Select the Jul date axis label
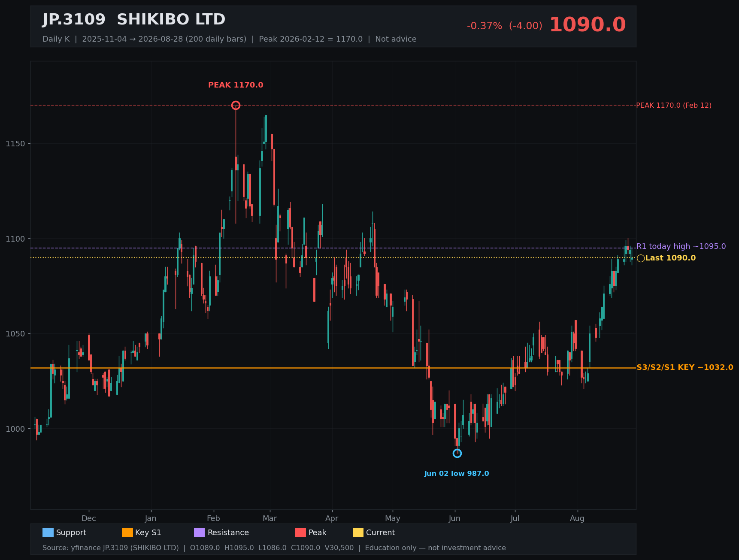 (x=515, y=518)
